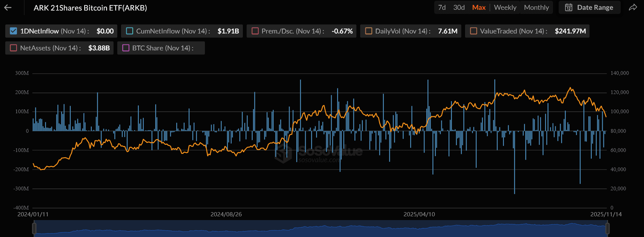Switch to Monthly aggregation
This screenshot has height=237, width=644.
536,8
